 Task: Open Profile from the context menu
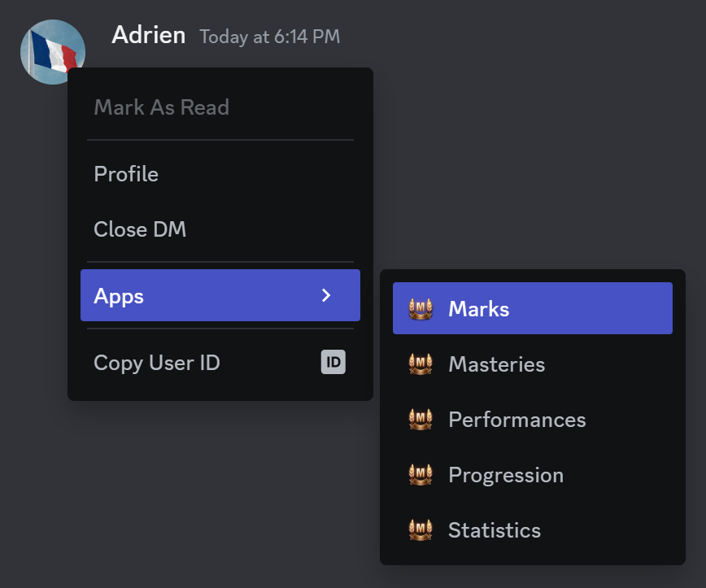(126, 174)
